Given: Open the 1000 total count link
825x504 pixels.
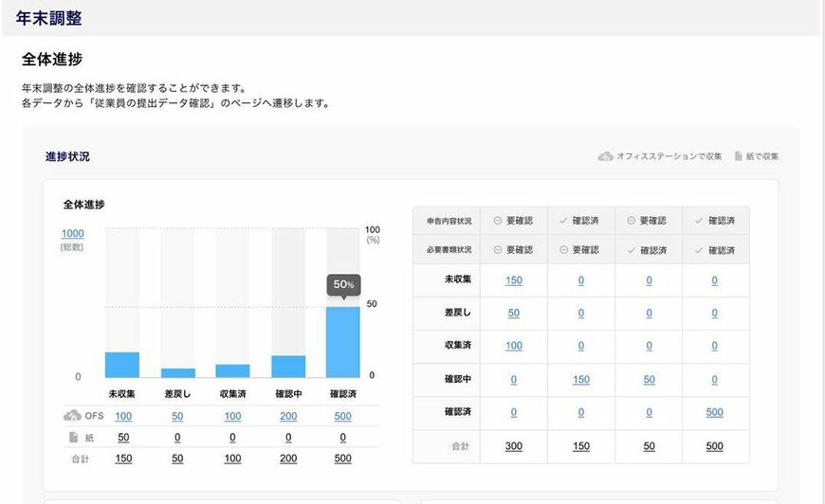Looking at the screenshot, I should click(73, 233).
